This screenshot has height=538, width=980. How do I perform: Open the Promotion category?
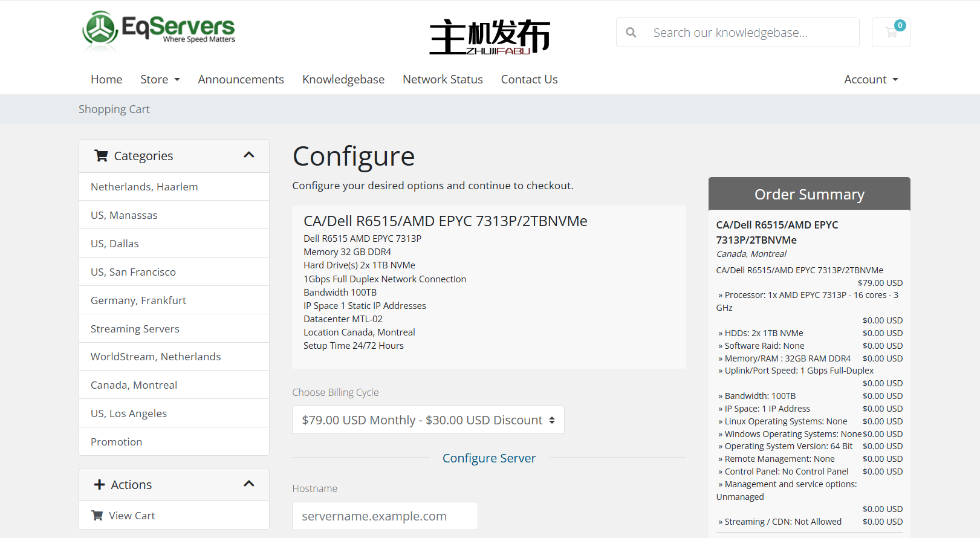[116, 442]
